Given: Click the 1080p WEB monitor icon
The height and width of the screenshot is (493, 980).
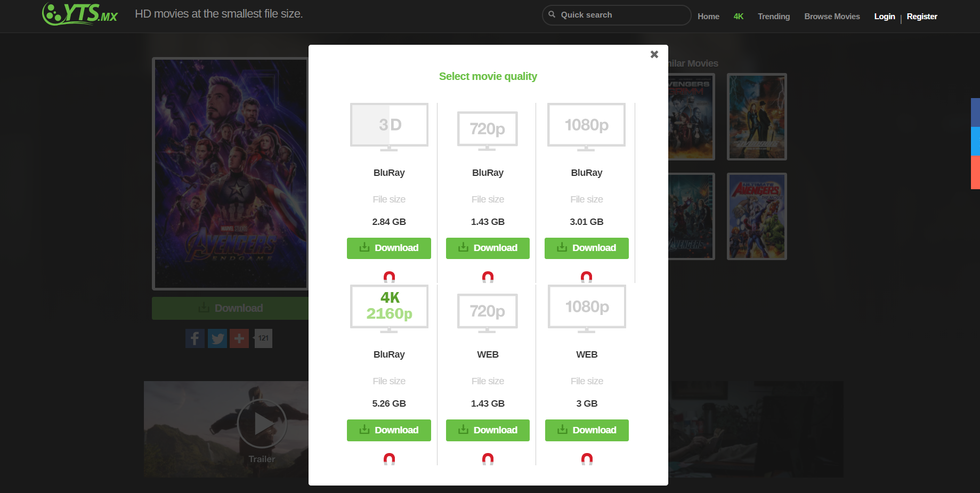Looking at the screenshot, I should [x=587, y=309].
